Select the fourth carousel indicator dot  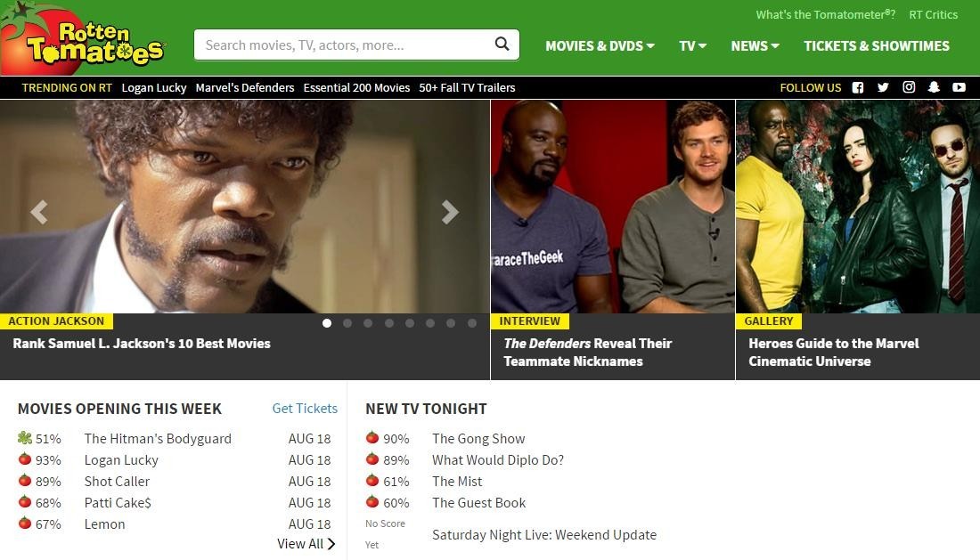(389, 323)
